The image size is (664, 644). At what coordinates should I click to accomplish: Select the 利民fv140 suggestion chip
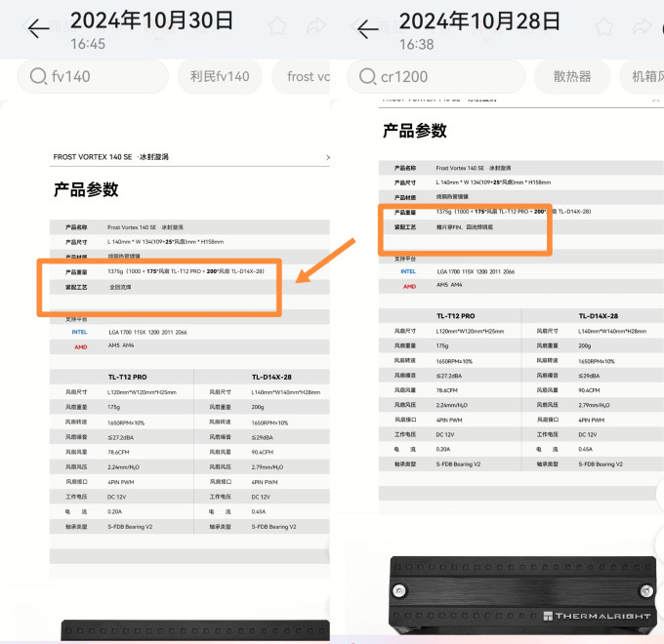click(x=220, y=76)
